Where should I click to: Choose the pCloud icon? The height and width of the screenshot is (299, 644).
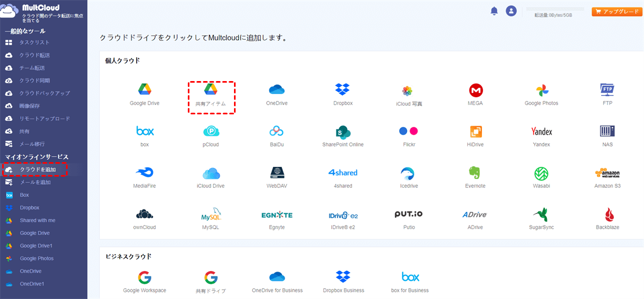[210, 131]
